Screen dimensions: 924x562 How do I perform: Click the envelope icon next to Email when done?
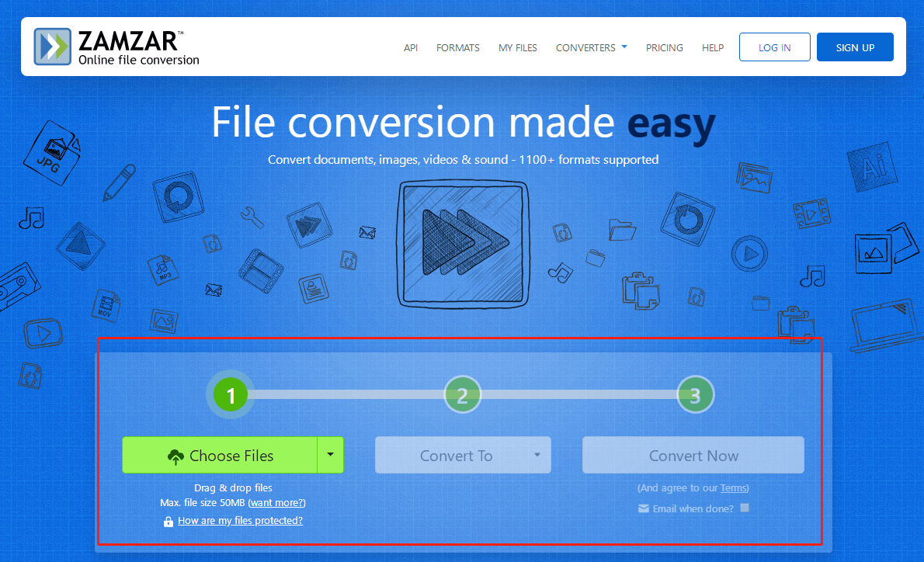click(x=644, y=508)
